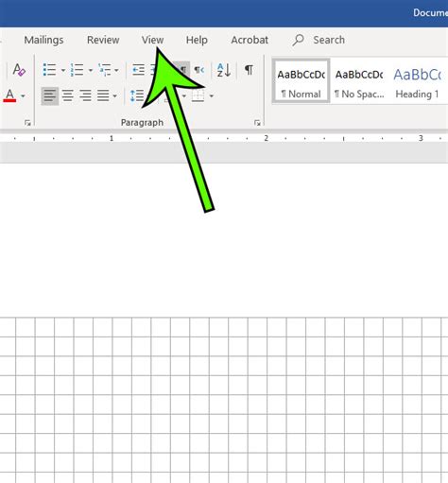
Task: Click the Paragraph group label
Action: point(142,123)
